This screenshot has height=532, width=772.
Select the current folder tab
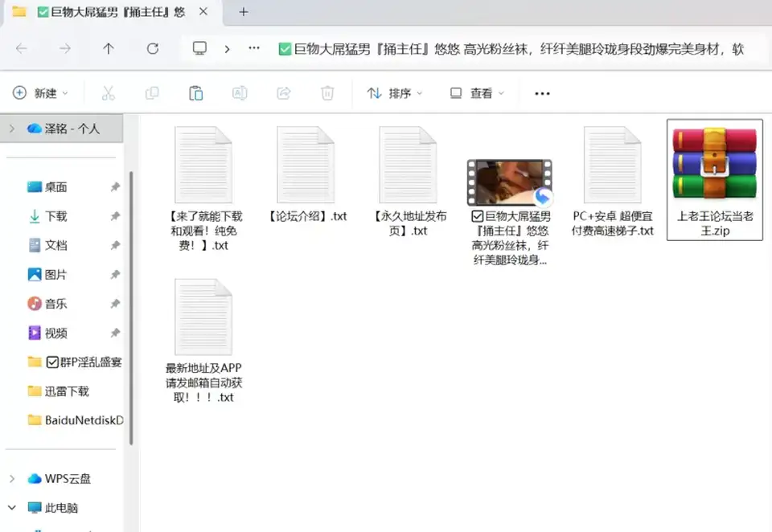(x=111, y=12)
